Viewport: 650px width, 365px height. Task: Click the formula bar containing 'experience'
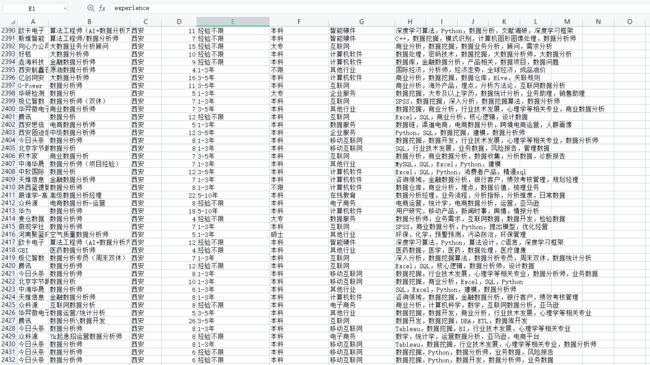pos(379,8)
